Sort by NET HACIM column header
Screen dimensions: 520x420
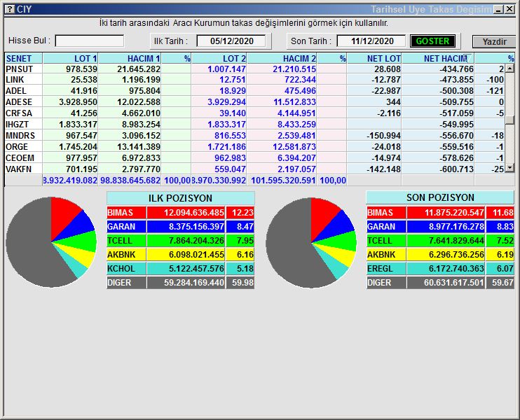(x=438, y=58)
